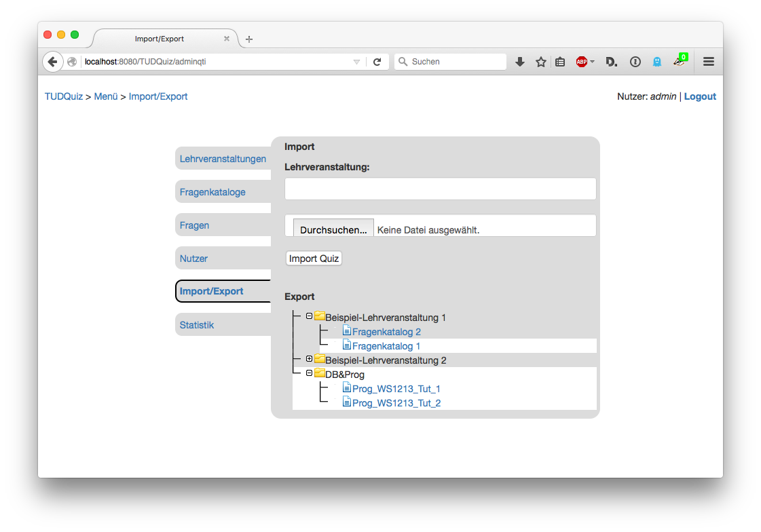Screen dimensions: 761x532
Task: Click the Logout link
Action: pyautogui.click(x=700, y=96)
